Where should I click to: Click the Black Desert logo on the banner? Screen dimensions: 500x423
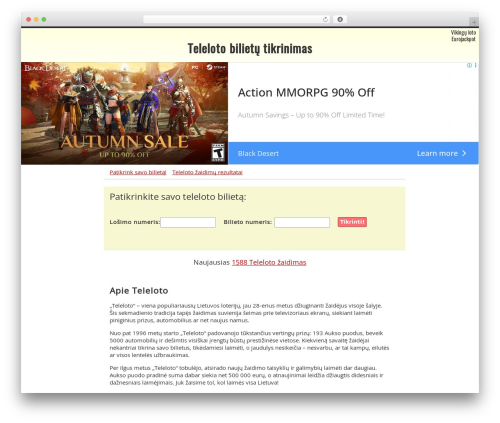[45, 68]
